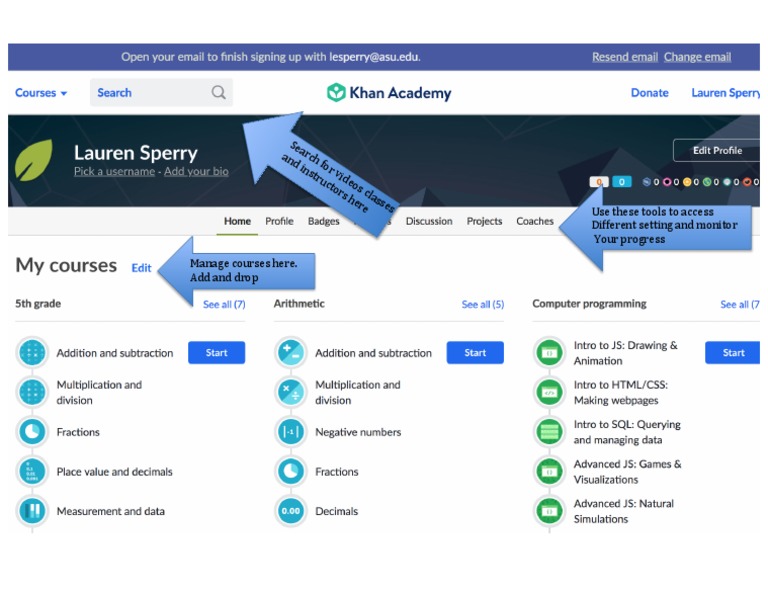Open Intro to HTML/CSS icon
Viewport: 768px width, 594px height.
(550, 392)
